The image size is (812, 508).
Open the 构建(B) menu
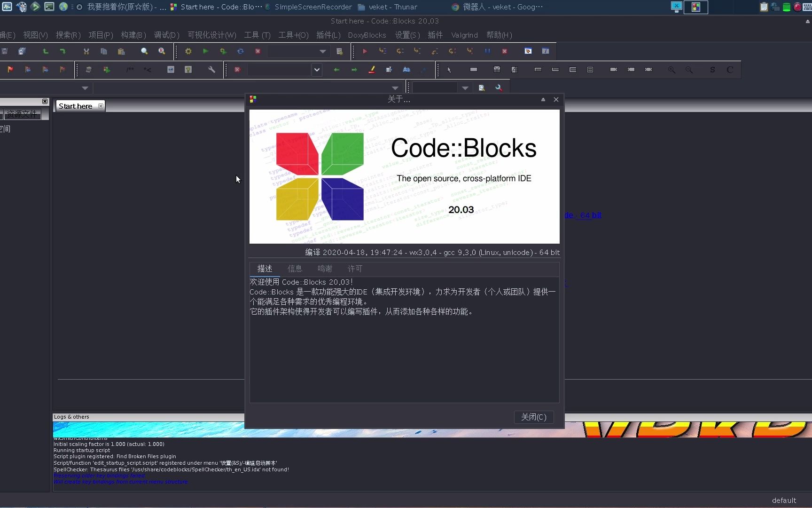click(133, 35)
